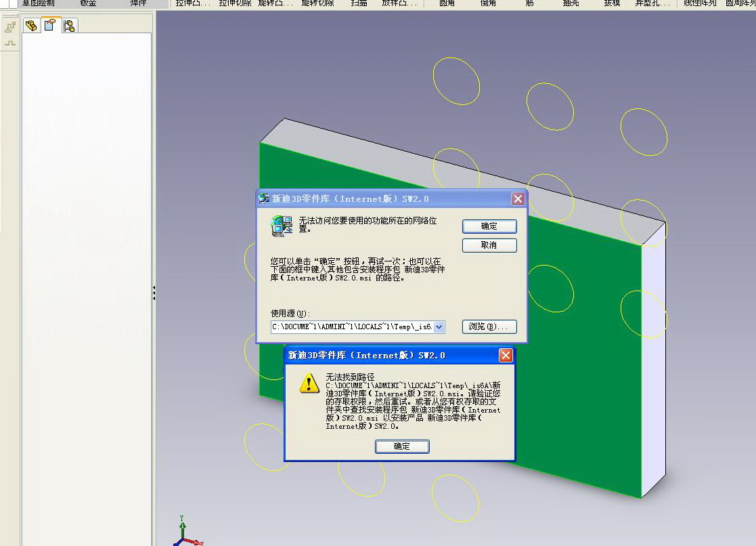Click the 无法找到路径 error message text
This screenshot has width=756, height=546.
pyautogui.click(x=414, y=402)
